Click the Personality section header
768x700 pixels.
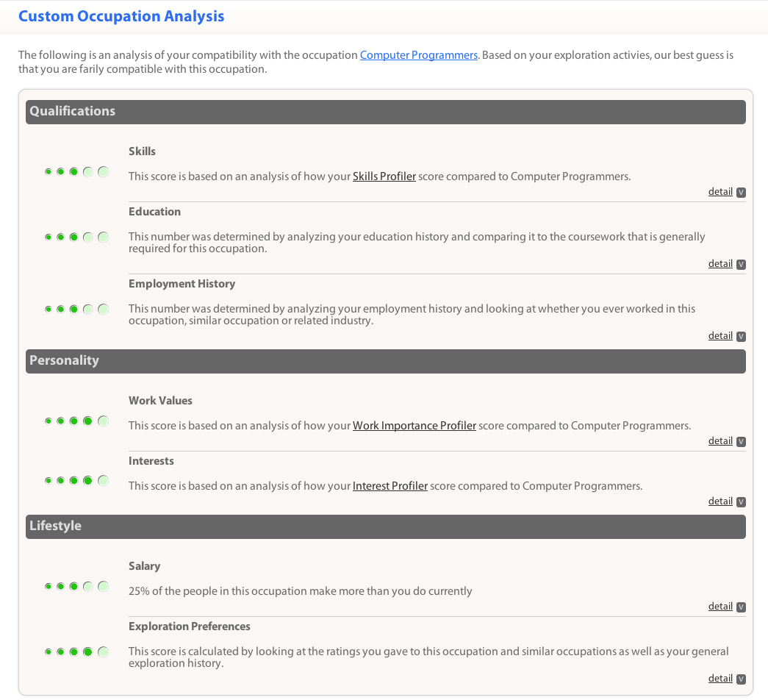(63, 360)
